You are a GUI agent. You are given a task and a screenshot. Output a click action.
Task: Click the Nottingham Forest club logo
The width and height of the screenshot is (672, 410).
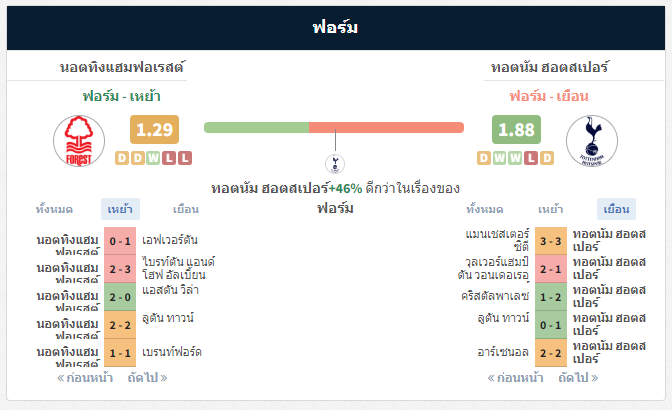[79, 141]
